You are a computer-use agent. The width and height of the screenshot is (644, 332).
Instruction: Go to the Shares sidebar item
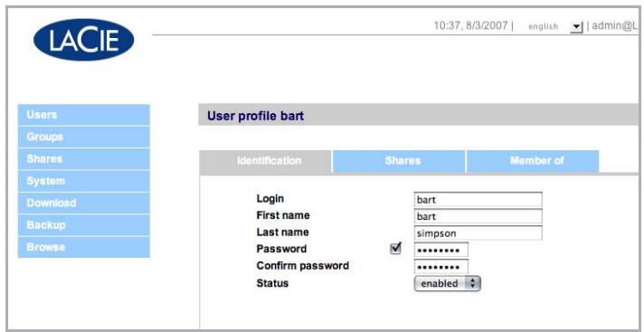[84, 159]
